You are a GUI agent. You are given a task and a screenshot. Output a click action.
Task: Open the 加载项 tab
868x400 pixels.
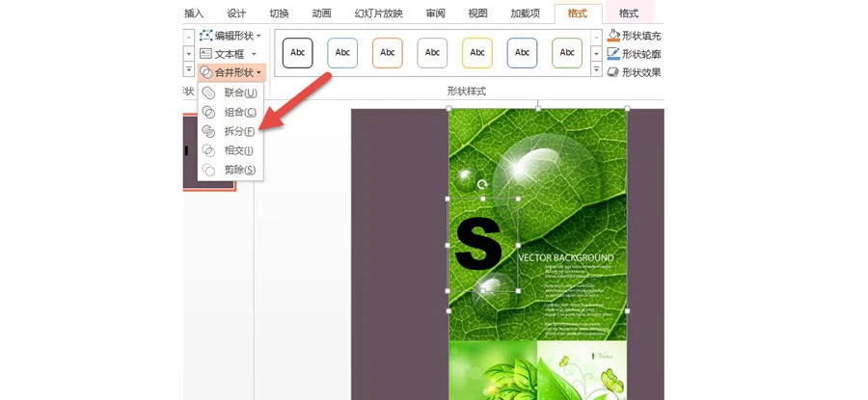coord(525,13)
